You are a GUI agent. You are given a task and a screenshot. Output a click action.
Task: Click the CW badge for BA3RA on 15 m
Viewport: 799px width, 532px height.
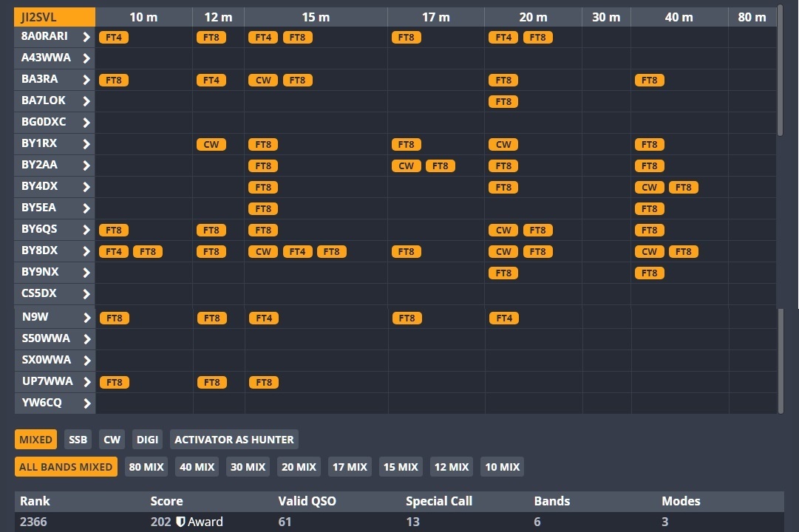pos(263,81)
